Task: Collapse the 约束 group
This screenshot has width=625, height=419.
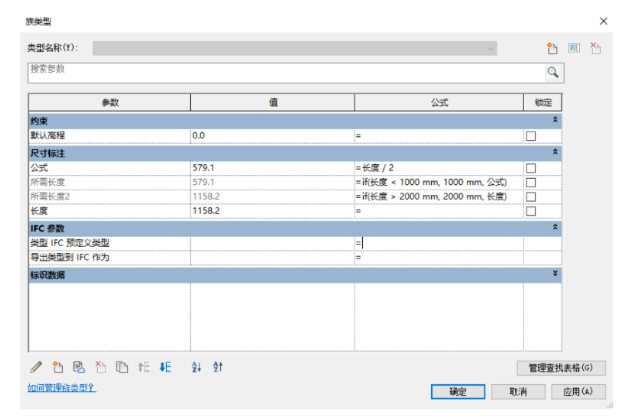Action: pyautogui.click(x=555, y=120)
